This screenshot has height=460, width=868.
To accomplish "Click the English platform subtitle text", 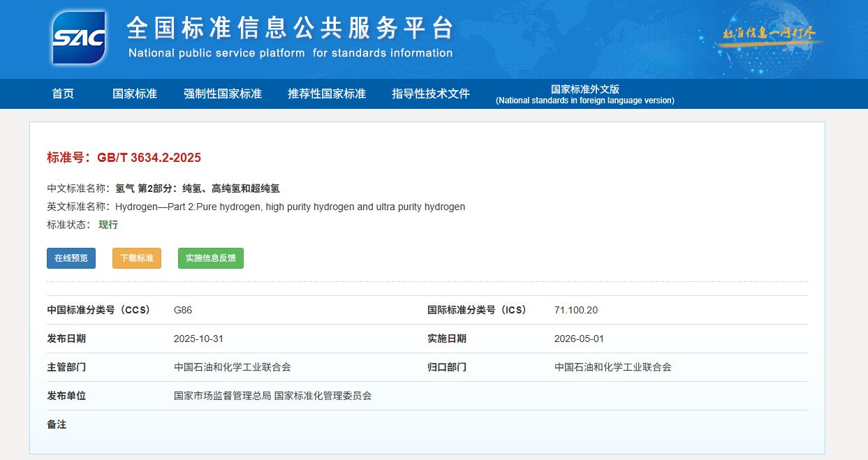I will 290,53.
